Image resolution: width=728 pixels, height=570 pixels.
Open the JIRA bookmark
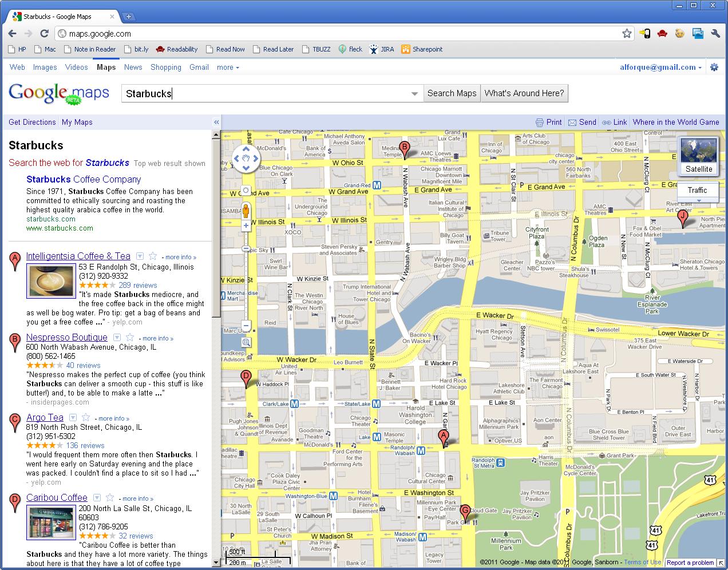[x=382, y=49]
